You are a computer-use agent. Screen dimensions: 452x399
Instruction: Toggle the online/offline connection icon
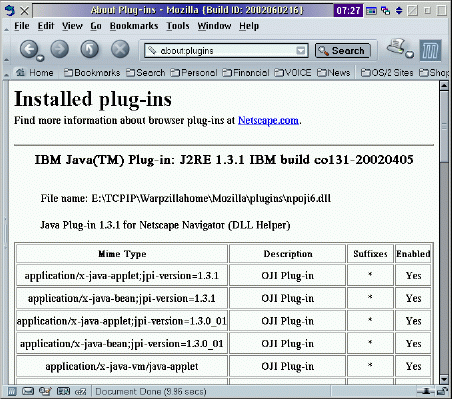(x=426, y=391)
